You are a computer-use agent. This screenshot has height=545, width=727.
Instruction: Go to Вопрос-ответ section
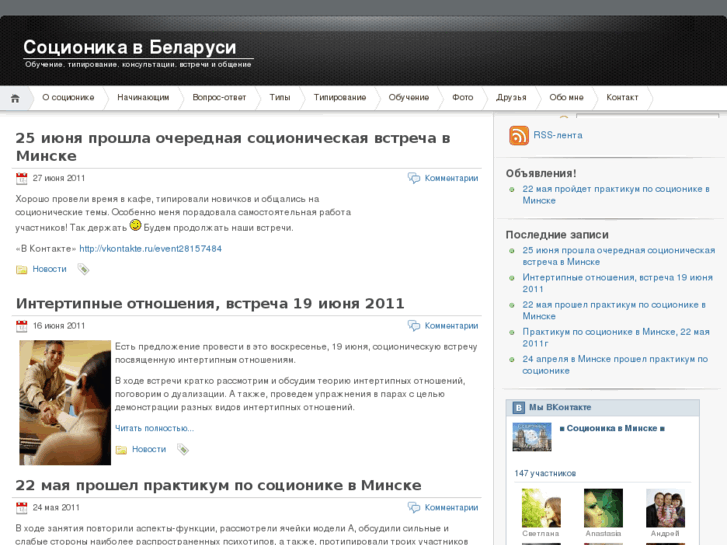219,97
